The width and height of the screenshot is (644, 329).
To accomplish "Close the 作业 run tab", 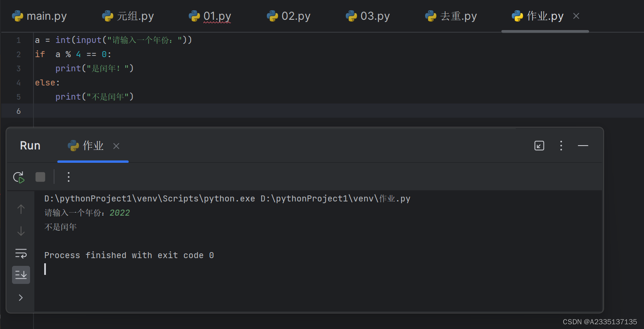I will [116, 146].
